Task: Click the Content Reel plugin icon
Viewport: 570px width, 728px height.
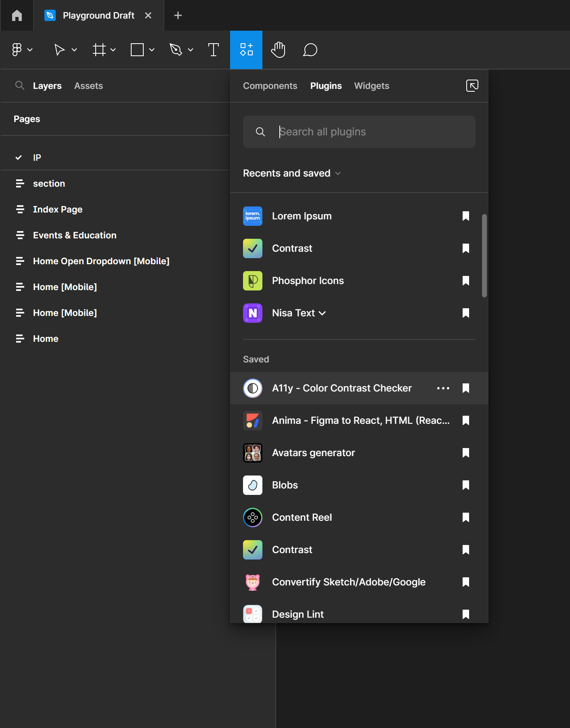Action: tap(253, 518)
